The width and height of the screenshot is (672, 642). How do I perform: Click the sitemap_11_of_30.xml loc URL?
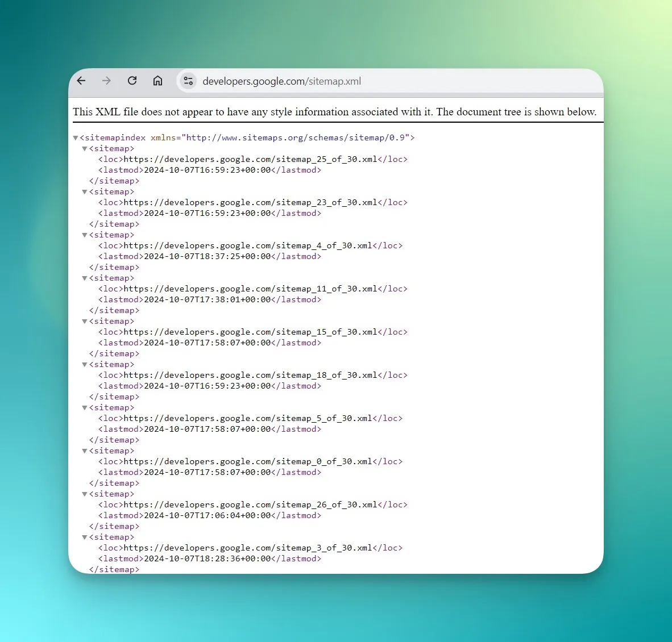pyautogui.click(x=250, y=289)
